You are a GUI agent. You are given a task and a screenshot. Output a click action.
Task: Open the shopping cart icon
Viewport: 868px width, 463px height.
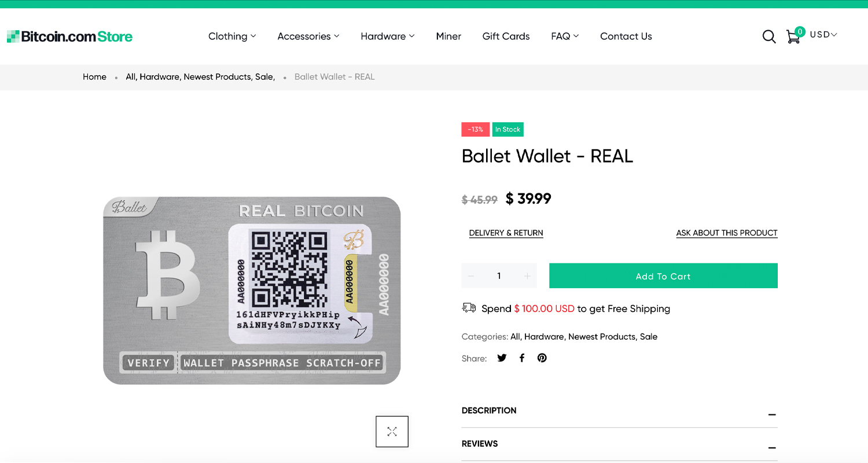793,36
